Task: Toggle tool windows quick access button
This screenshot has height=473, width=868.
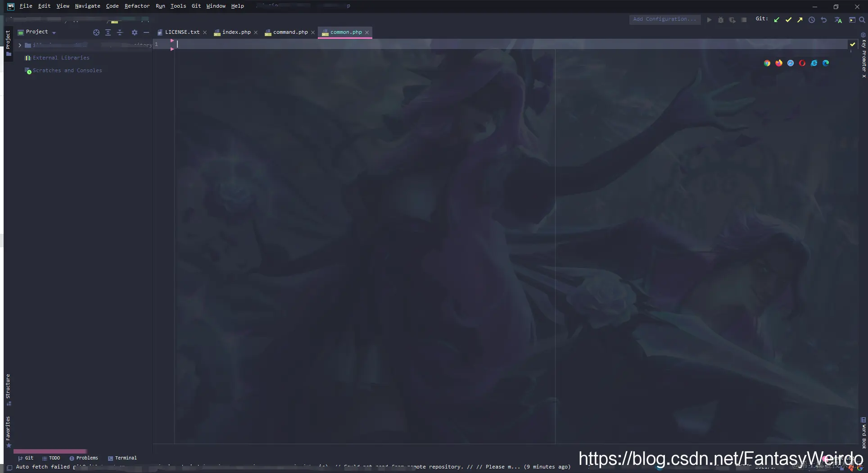Action: (9, 468)
